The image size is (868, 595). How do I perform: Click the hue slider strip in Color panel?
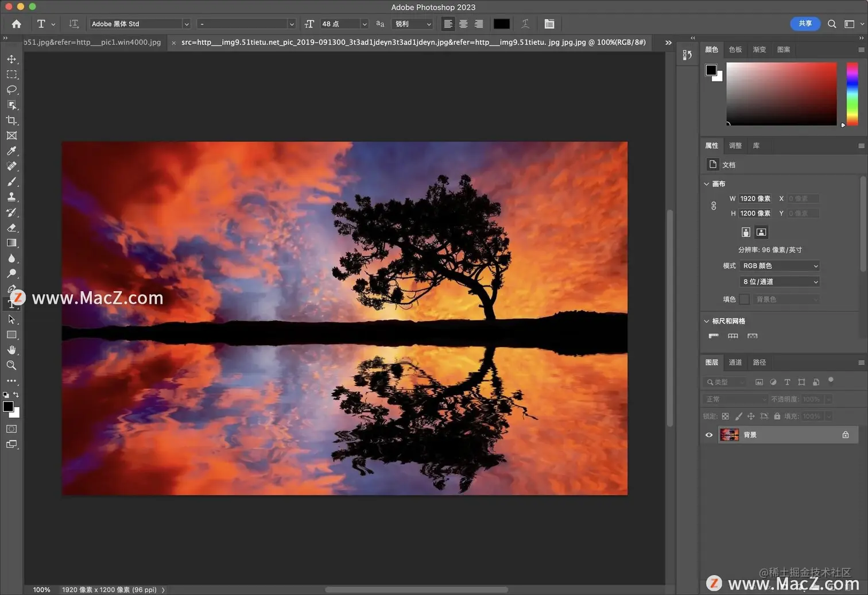(852, 94)
